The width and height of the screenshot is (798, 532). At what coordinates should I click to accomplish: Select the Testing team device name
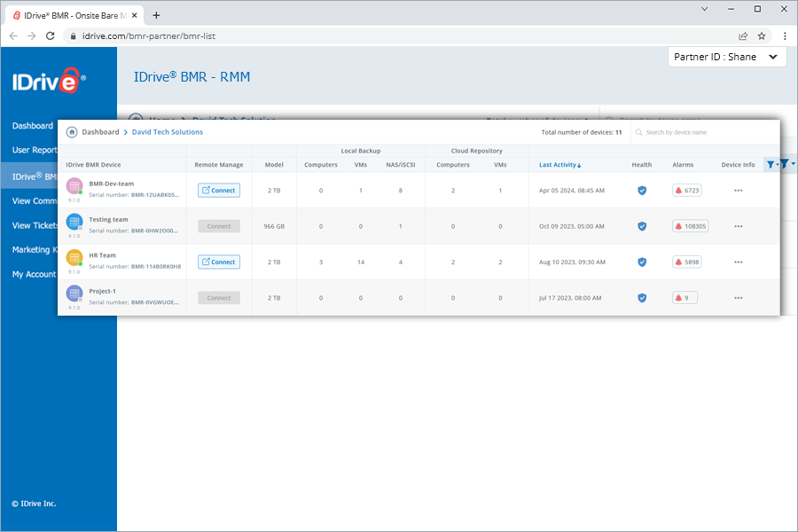coord(108,219)
